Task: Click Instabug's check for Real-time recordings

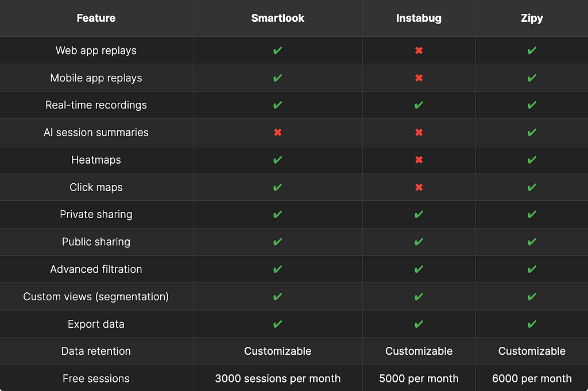Action: click(x=419, y=105)
